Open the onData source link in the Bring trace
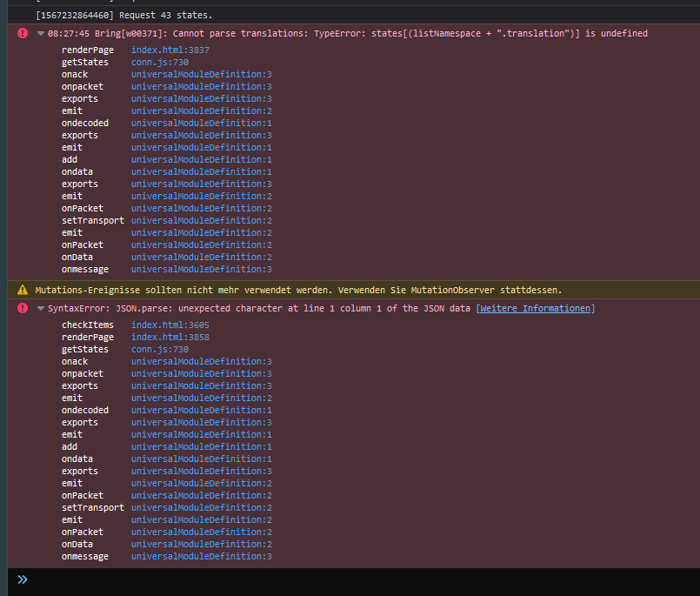Viewport: 700px width, 596px height. pos(202,257)
